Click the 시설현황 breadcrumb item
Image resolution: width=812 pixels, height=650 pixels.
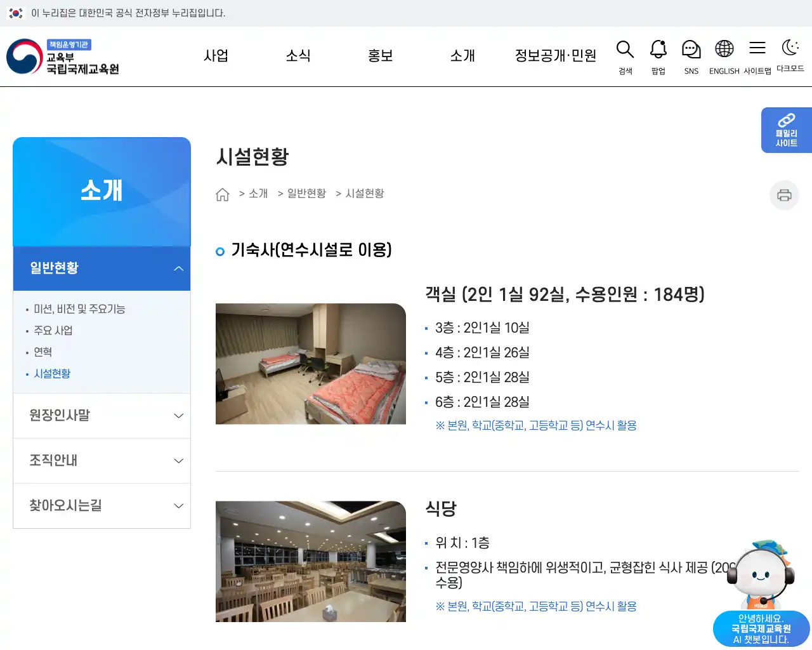pos(365,194)
